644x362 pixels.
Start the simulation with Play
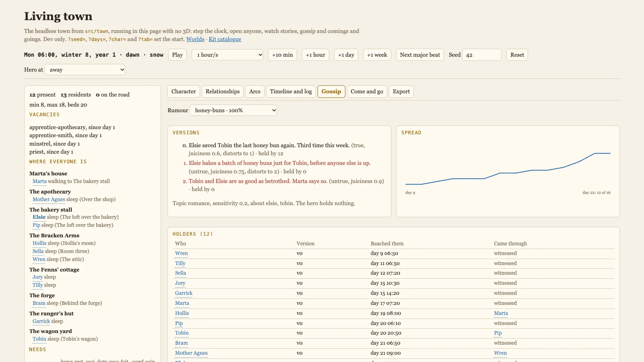(x=178, y=55)
